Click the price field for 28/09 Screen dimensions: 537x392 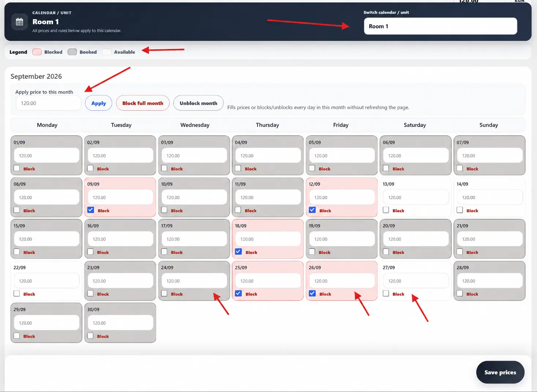tap(489, 281)
